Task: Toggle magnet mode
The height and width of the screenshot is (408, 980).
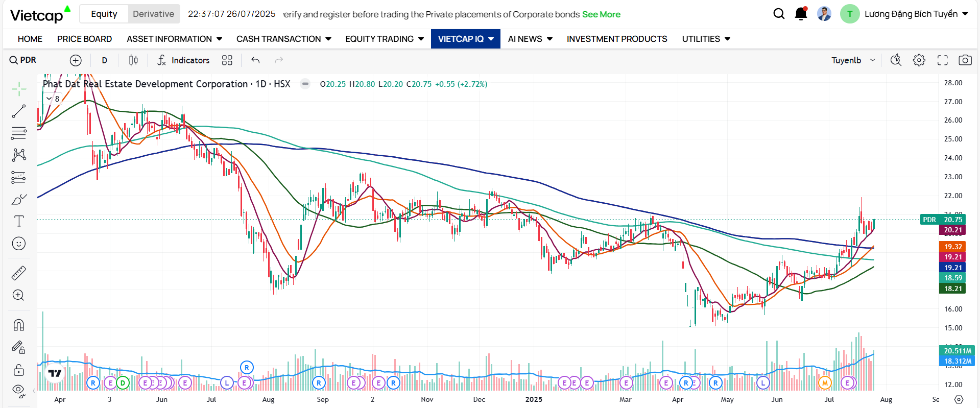Action: pyautogui.click(x=19, y=325)
